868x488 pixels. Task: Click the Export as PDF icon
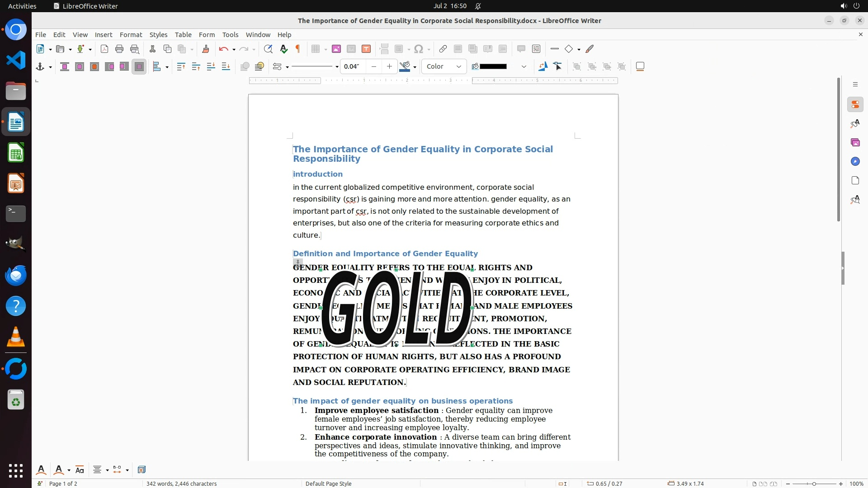[x=104, y=49]
